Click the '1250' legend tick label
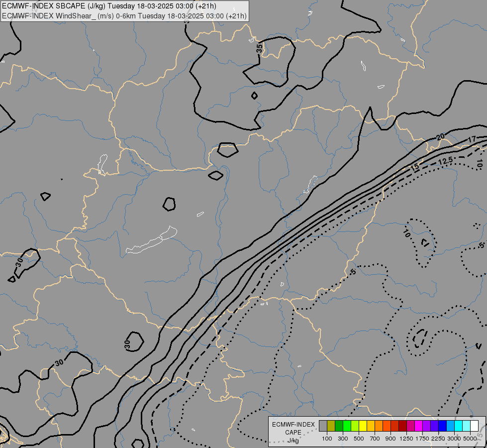Image resolution: width=487 pixels, height=448 pixels. pos(406,439)
